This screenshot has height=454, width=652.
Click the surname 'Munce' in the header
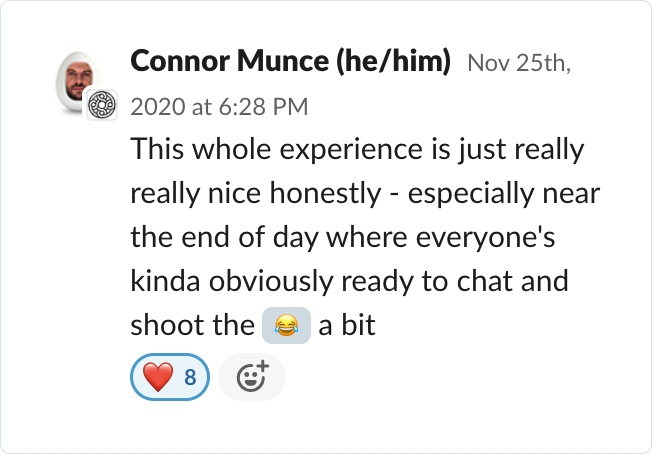283,61
